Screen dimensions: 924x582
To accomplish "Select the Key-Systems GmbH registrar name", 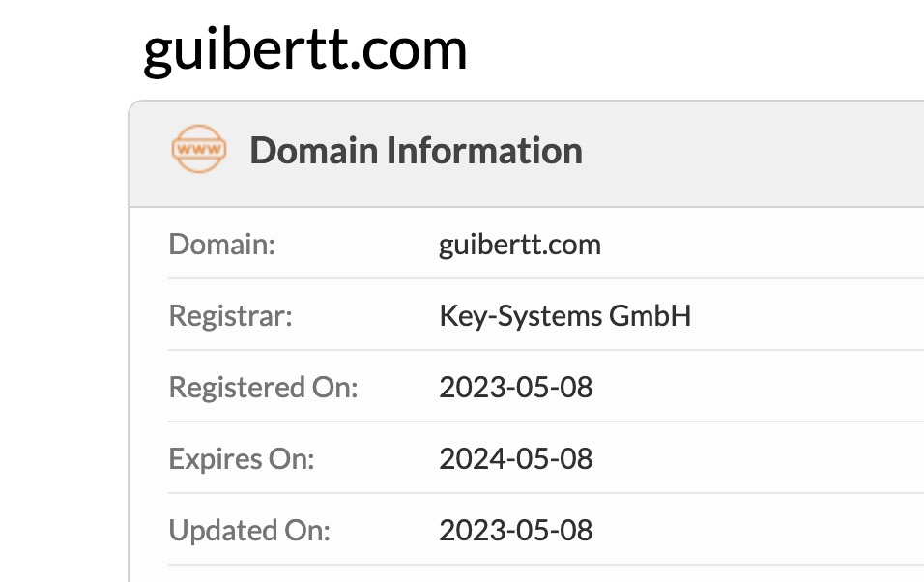I will pos(565,316).
